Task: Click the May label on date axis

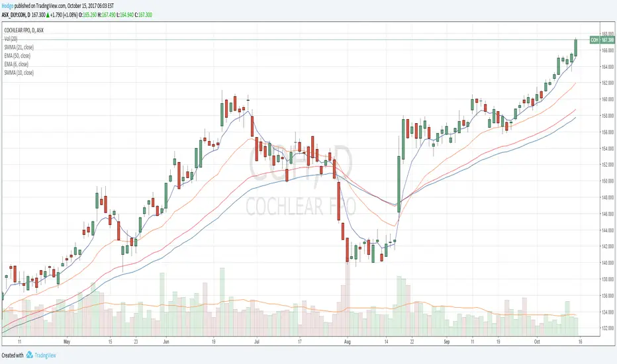Action: click(67, 341)
